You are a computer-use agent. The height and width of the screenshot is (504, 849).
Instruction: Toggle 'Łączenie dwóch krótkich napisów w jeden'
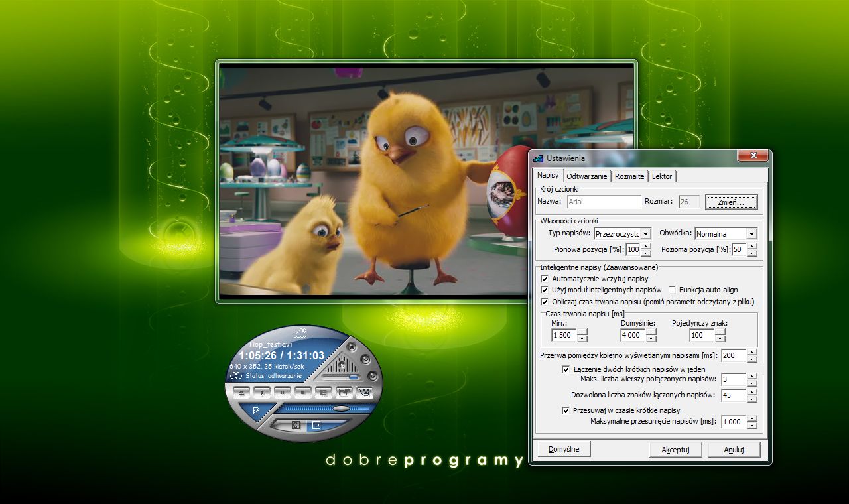coord(566,369)
